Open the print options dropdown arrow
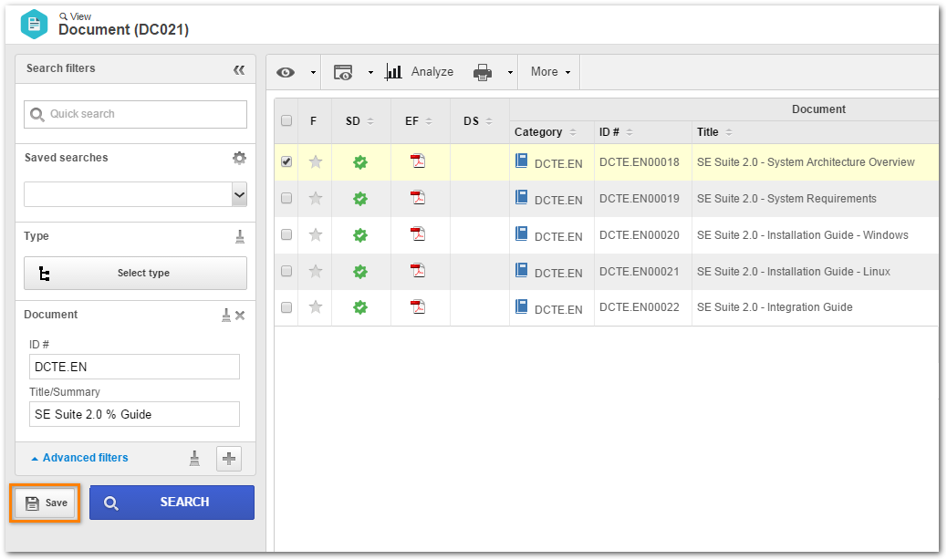 click(x=510, y=72)
